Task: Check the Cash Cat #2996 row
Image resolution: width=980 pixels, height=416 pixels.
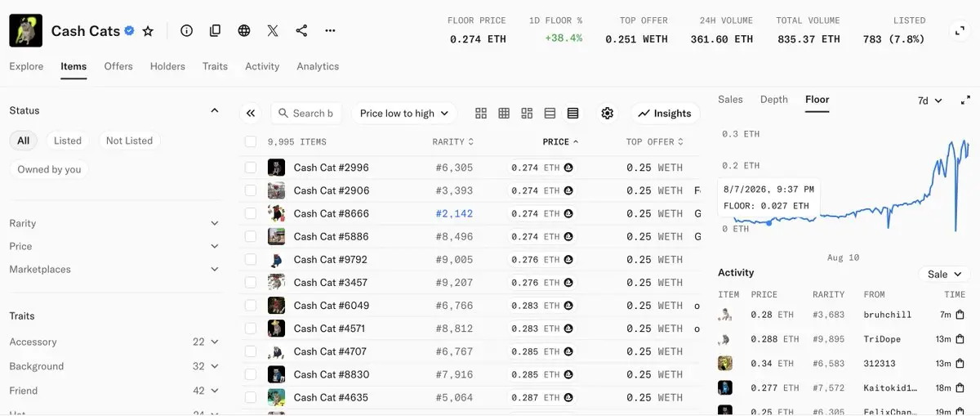Action: pos(251,168)
